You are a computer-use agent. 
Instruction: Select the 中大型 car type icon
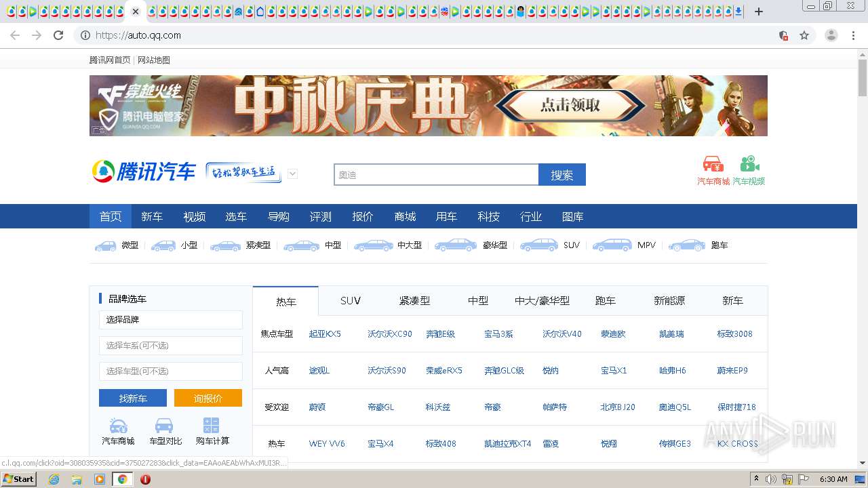point(374,245)
